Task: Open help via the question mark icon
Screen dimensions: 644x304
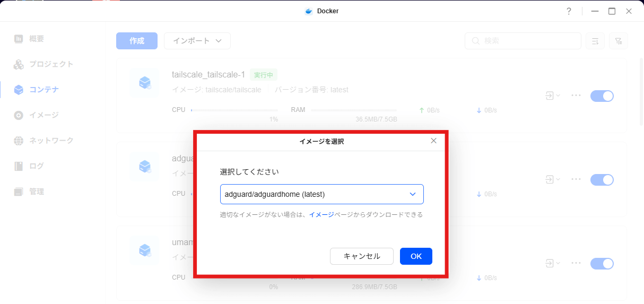Action: click(569, 11)
